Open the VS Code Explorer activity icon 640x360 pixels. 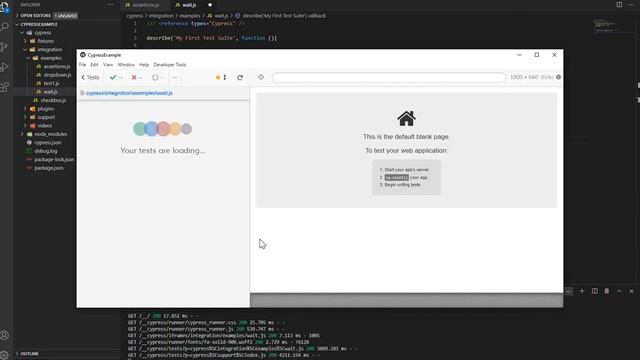coord(5,7)
